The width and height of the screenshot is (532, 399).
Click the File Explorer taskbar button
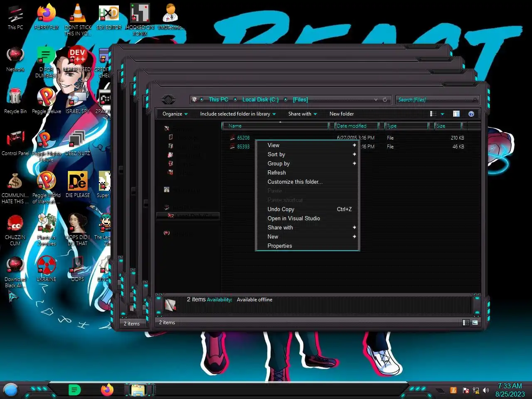(138, 390)
